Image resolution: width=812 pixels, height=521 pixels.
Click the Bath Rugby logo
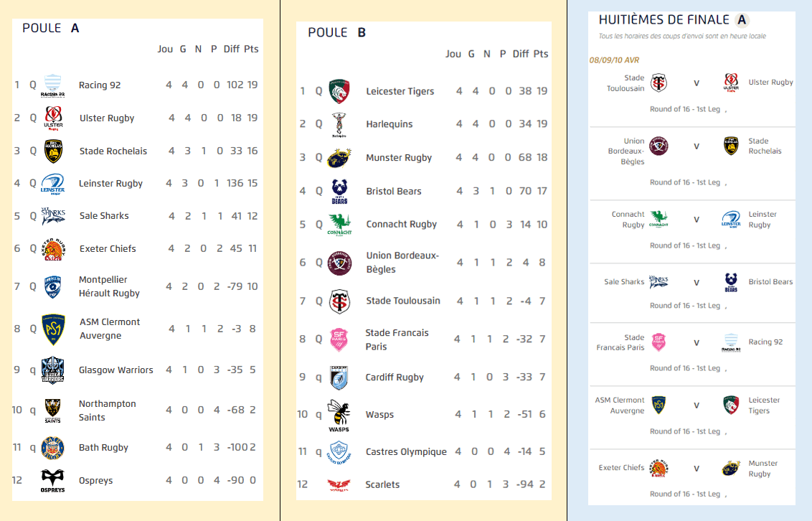tap(52, 448)
